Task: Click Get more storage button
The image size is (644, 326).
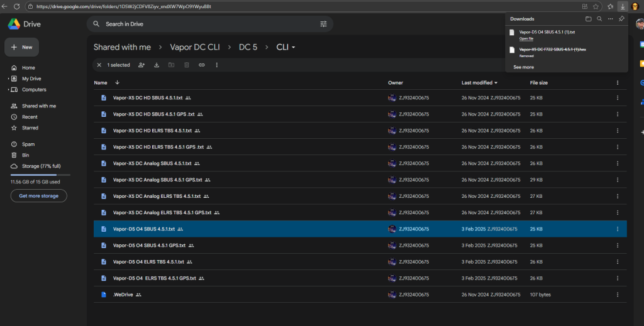Action: pos(38,195)
